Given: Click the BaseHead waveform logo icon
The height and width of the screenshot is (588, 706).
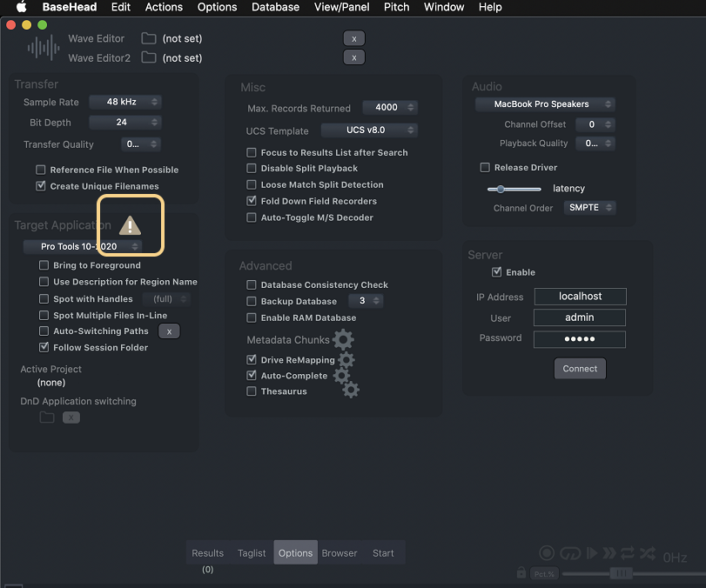Looking at the screenshot, I should click(44, 47).
